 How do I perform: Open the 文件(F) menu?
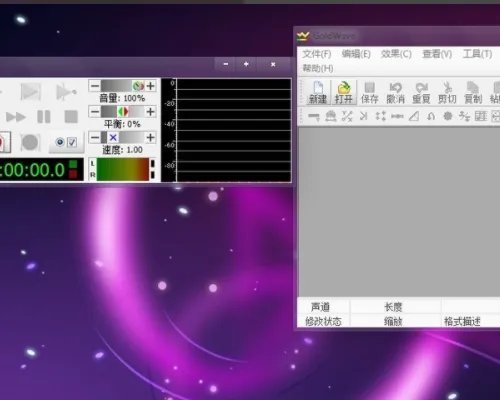tap(317, 54)
